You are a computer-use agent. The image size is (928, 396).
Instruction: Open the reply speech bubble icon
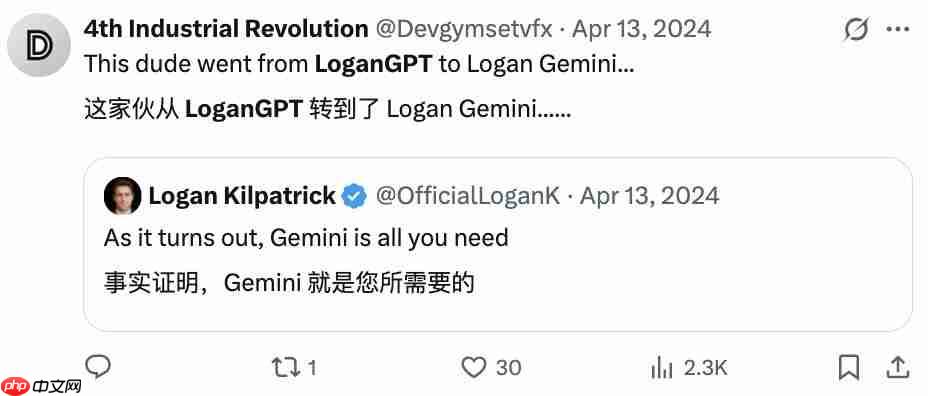(x=98, y=367)
